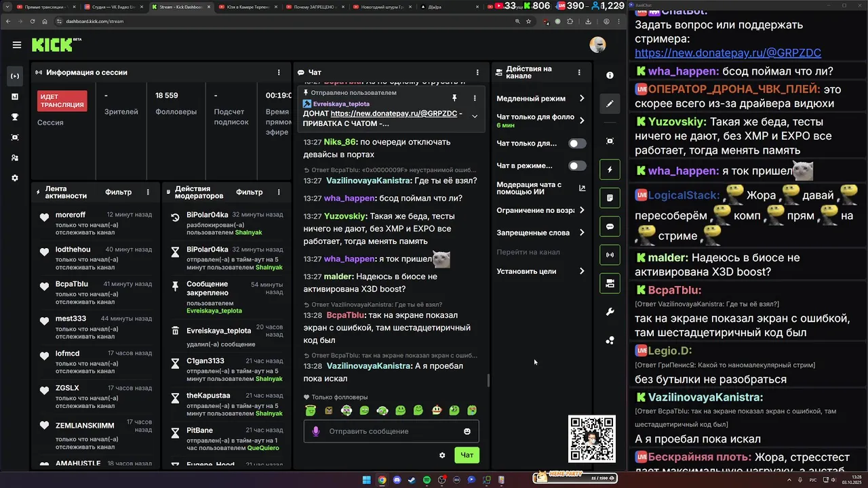868x488 pixels.
Task: Open Channel Actions panel three-dot menu
Action: [579, 72]
